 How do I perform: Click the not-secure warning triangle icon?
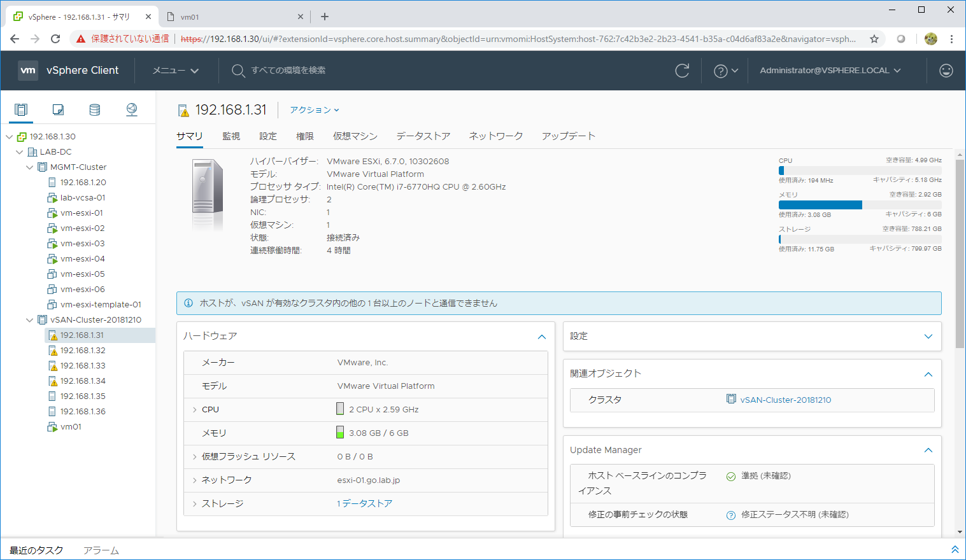[81, 39]
